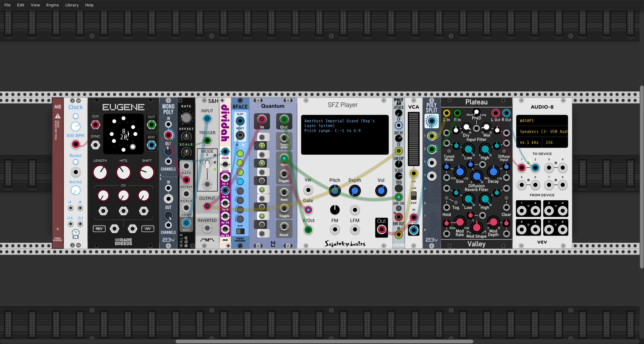Click the S&H TRIGGER jack
Screen dimensions: 644x344
point(207,141)
